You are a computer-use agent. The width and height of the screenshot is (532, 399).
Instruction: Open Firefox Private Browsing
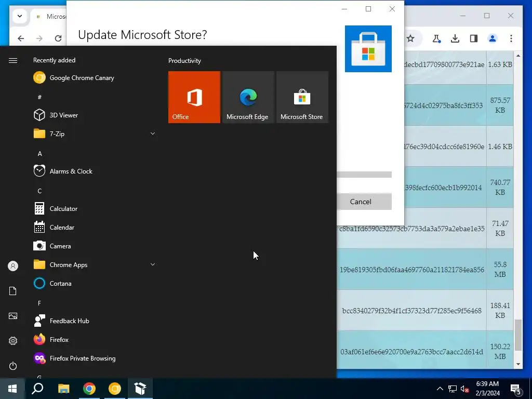point(95,358)
